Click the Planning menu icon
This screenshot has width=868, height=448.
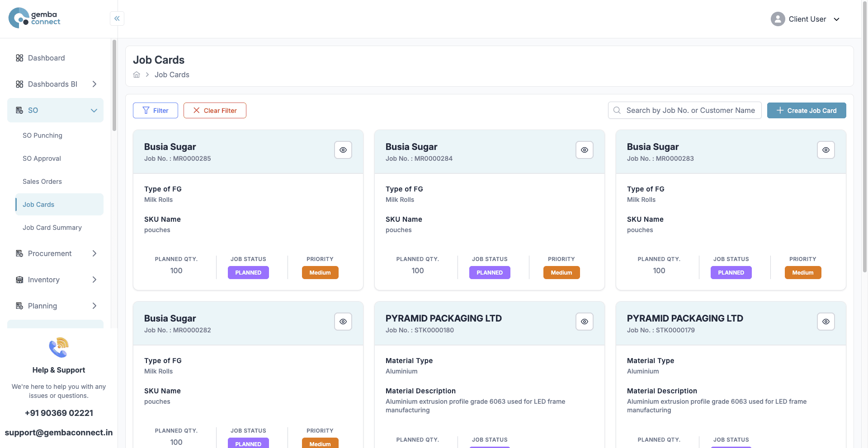point(19,306)
